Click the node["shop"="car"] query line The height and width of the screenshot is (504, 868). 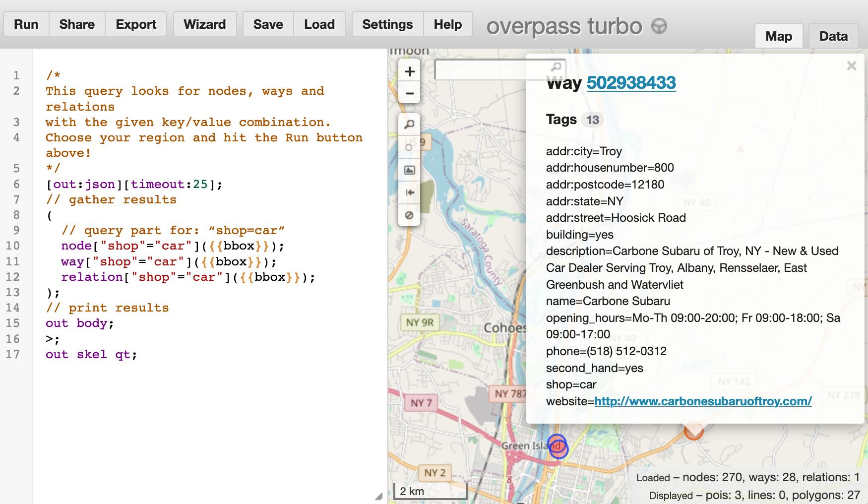coord(173,246)
